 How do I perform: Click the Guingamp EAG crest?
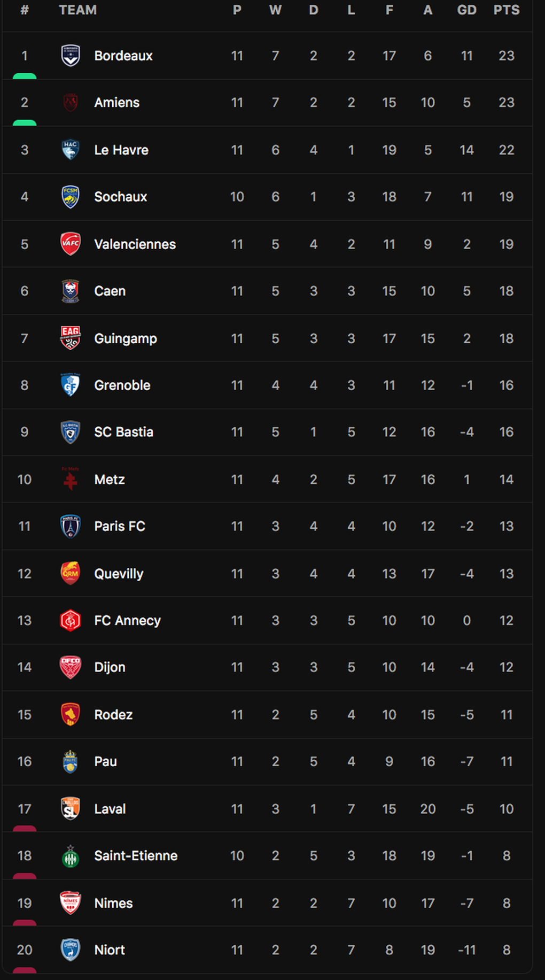coord(71,338)
